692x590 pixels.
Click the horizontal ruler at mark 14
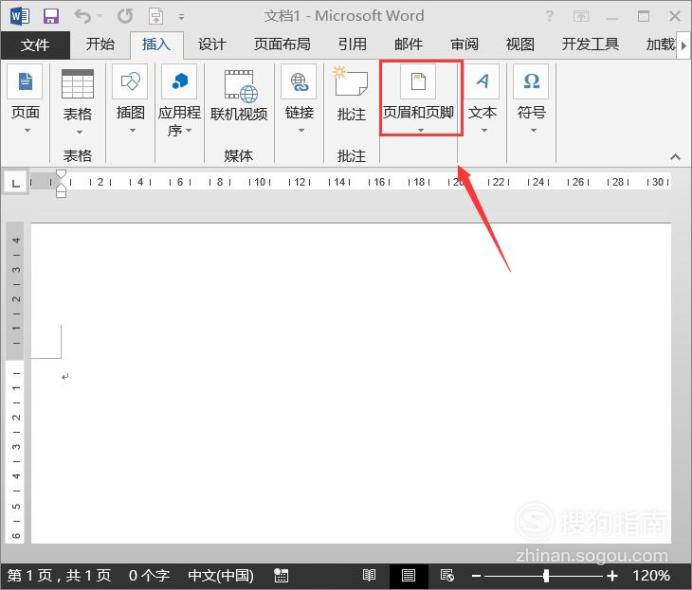click(x=339, y=182)
